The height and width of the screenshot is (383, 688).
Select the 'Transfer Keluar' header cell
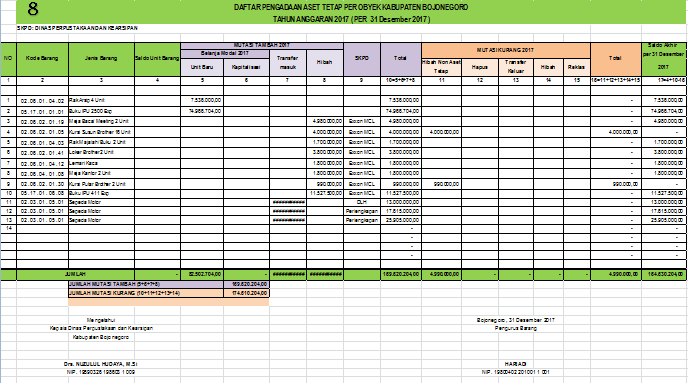[x=516, y=67]
